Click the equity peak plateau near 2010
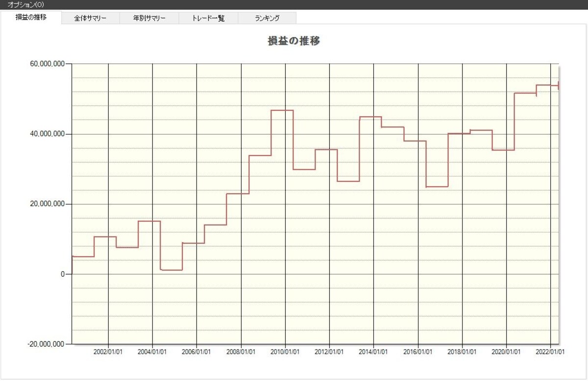Image resolution: width=588 pixels, height=381 pixels. (x=282, y=110)
